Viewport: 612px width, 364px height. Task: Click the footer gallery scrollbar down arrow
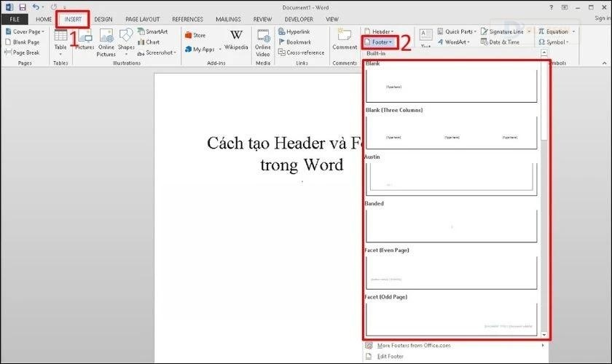coord(544,334)
